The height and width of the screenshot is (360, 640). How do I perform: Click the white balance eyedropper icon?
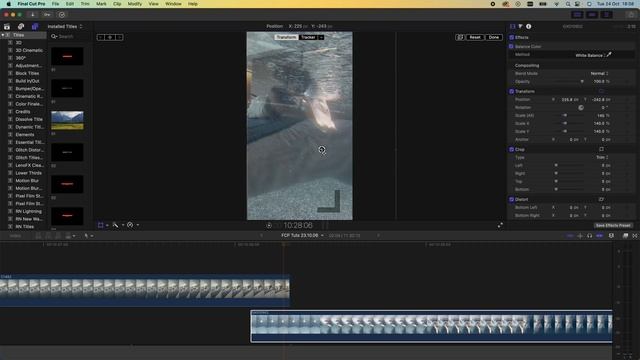[609, 54]
